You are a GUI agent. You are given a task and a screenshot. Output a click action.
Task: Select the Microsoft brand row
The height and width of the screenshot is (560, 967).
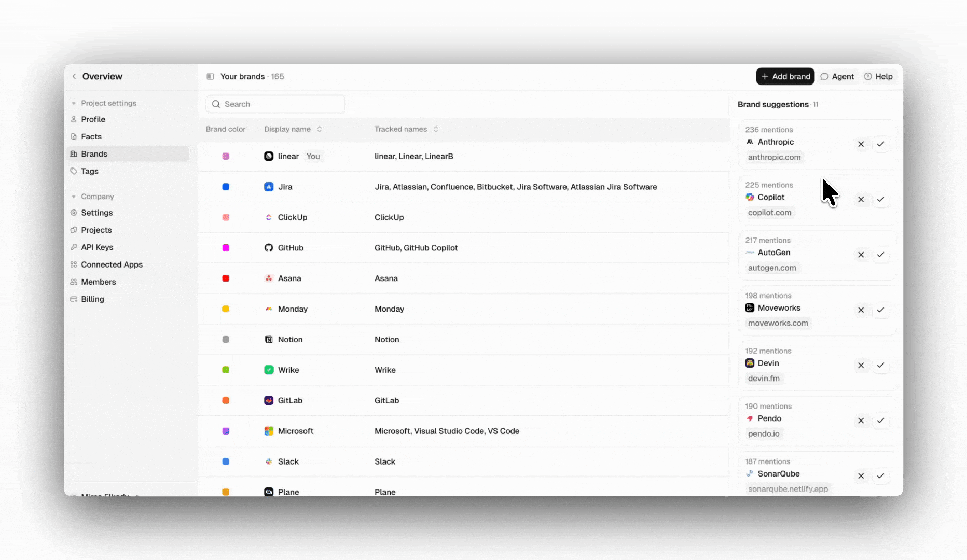click(x=463, y=431)
